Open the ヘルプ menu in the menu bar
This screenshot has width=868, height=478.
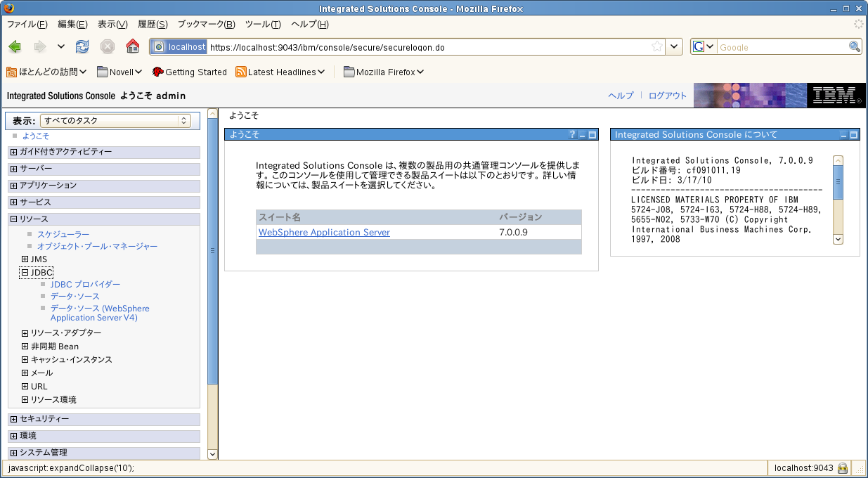click(x=310, y=25)
